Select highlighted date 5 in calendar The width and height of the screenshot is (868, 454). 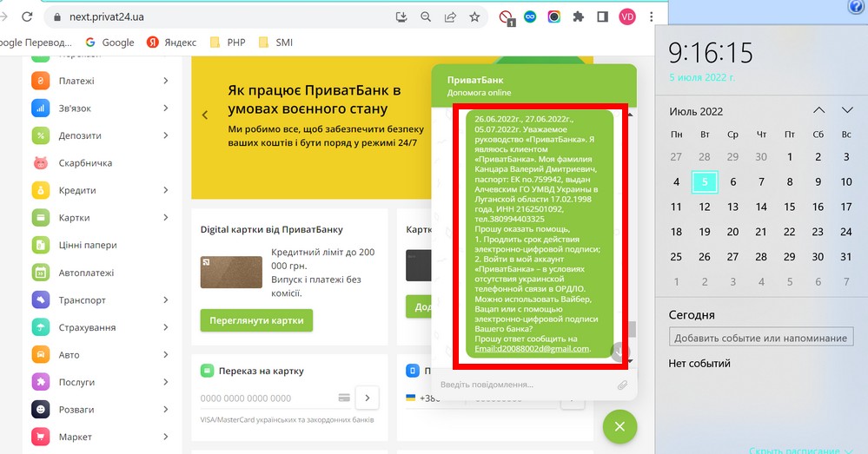705,182
